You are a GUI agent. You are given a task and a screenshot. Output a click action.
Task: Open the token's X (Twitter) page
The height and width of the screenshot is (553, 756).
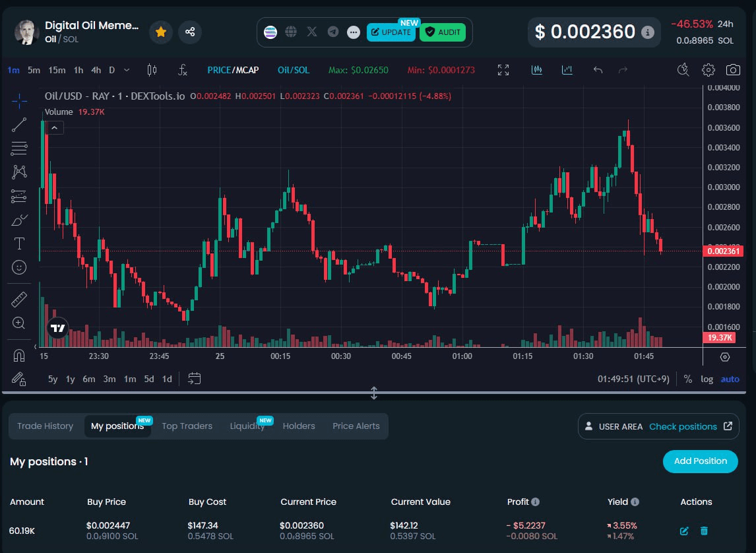(x=312, y=32)
